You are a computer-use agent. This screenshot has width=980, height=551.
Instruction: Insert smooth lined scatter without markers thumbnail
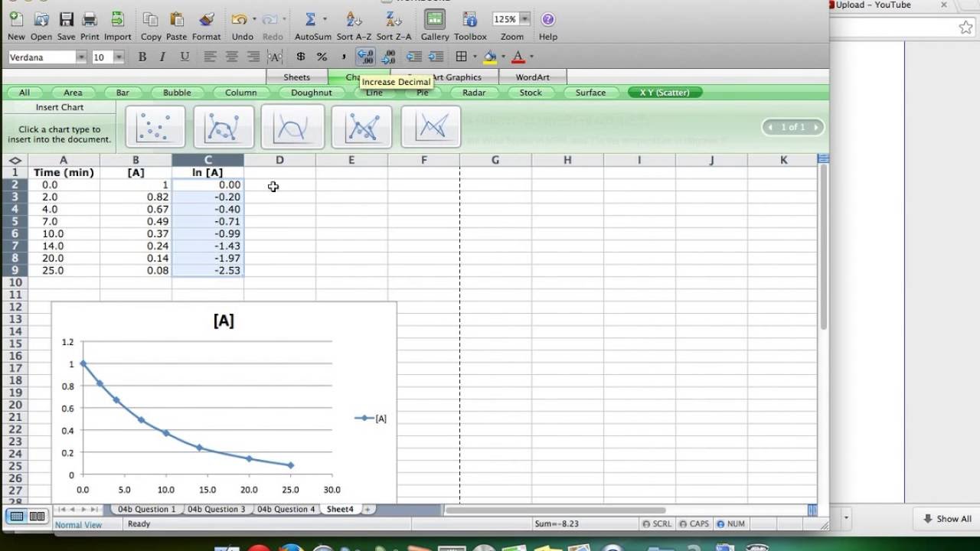point(292,126)
